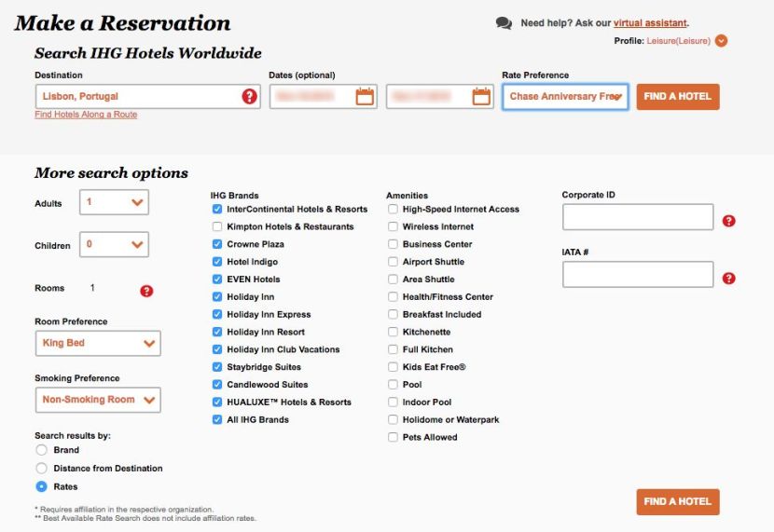
Task: Select Distance from Destination radio button
Action: (x=41, y=469)
